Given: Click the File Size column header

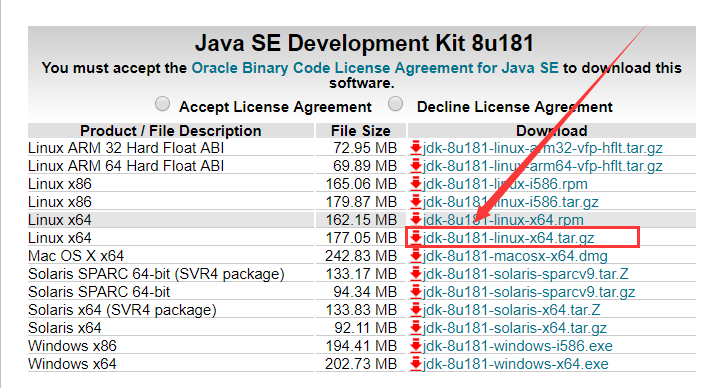Looking at the screenshot, I should (360, 131).
